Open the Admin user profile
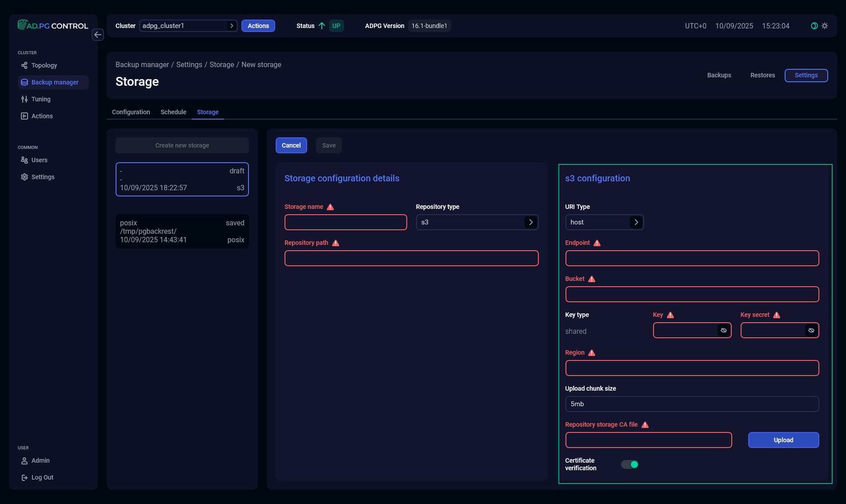 [40, 460]
